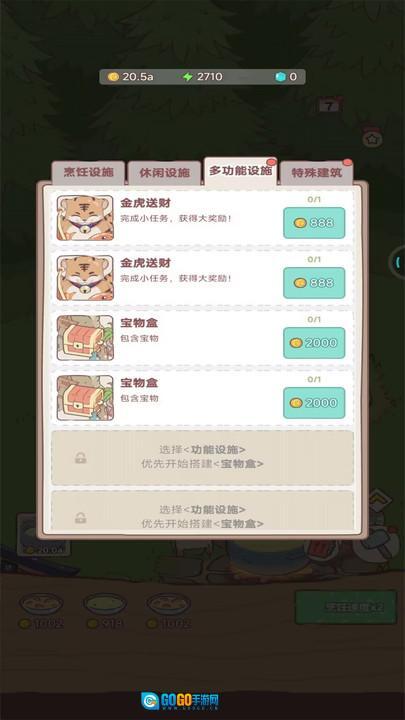Tap the gold coin balance 20.5a
Viewport: 405px width, 720px height.
click(131, 77)
